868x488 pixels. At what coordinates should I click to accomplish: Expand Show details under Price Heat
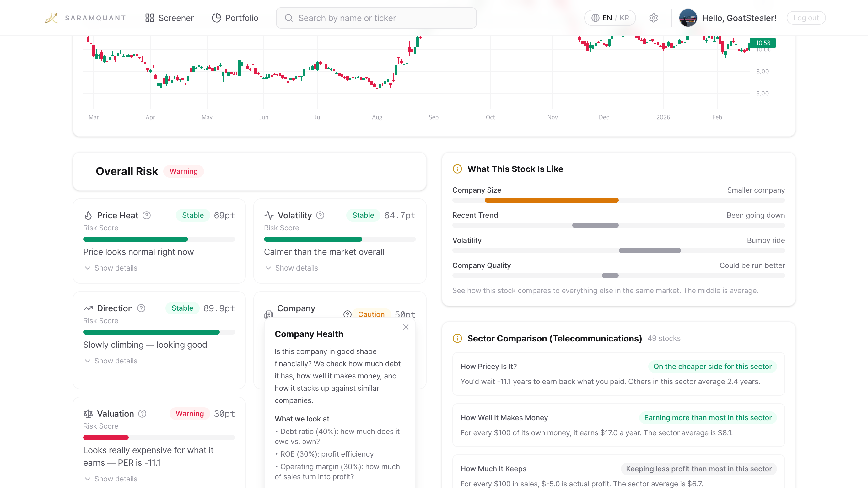(x=115, y=268)
